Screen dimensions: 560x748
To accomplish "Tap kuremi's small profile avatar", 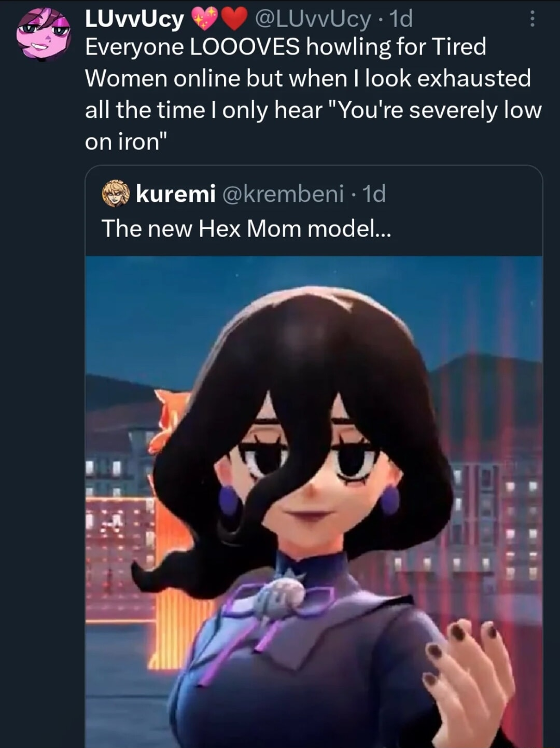I will pyautogui.click(x=116, y=194).
